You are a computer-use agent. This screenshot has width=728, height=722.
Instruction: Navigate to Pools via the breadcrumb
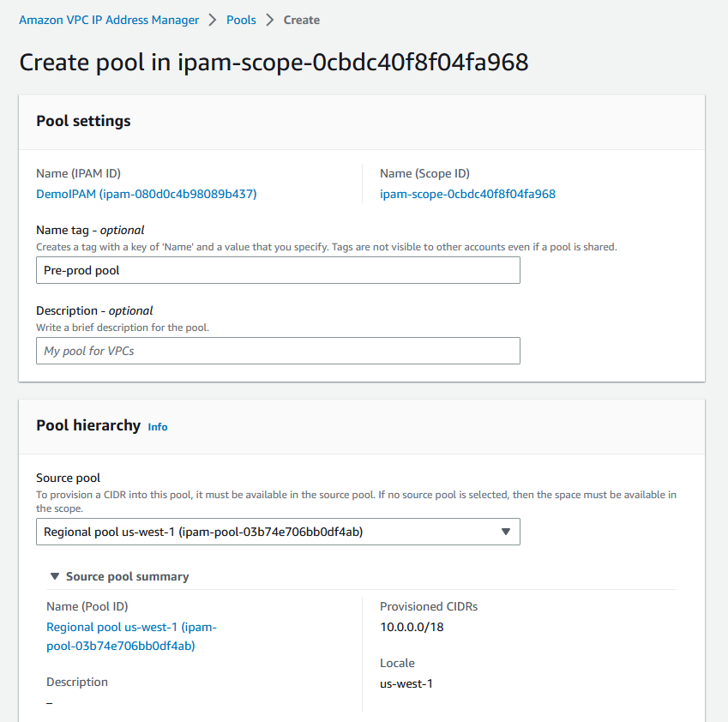click(x=241, y=19)
